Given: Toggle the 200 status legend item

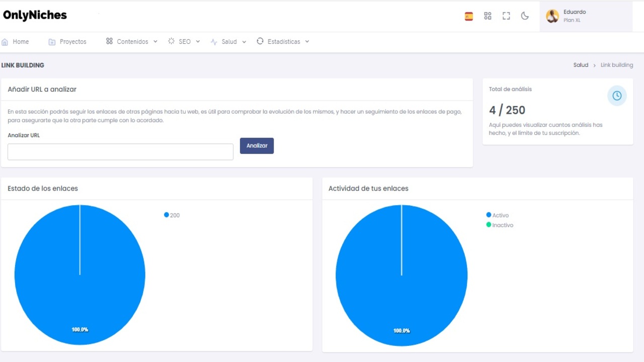Looking at the screenshot, I should pyautogui.click(x=172, y=215).
